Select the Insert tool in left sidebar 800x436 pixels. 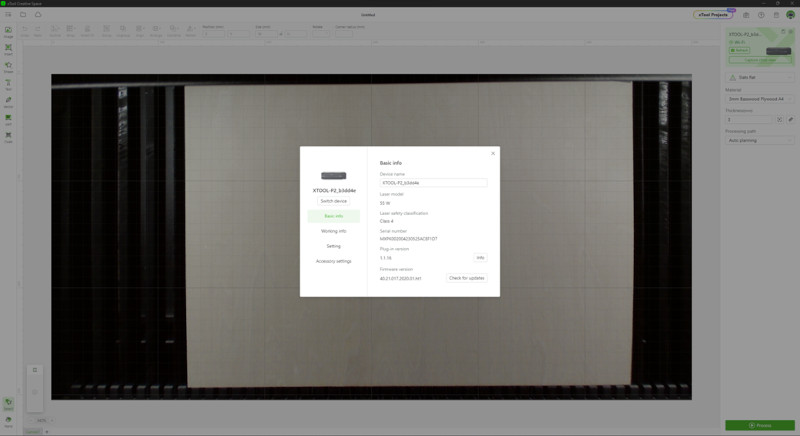point(8,49)
